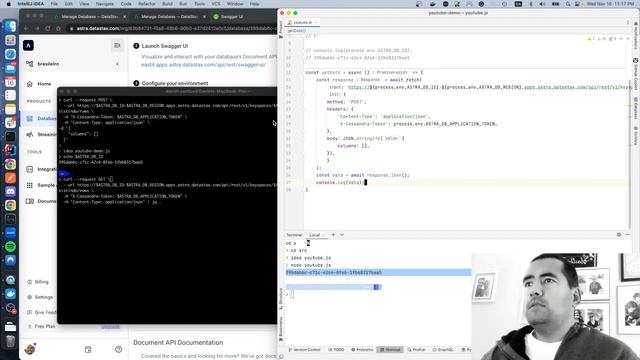Open the Refactor menu

[x=147, y=4]
